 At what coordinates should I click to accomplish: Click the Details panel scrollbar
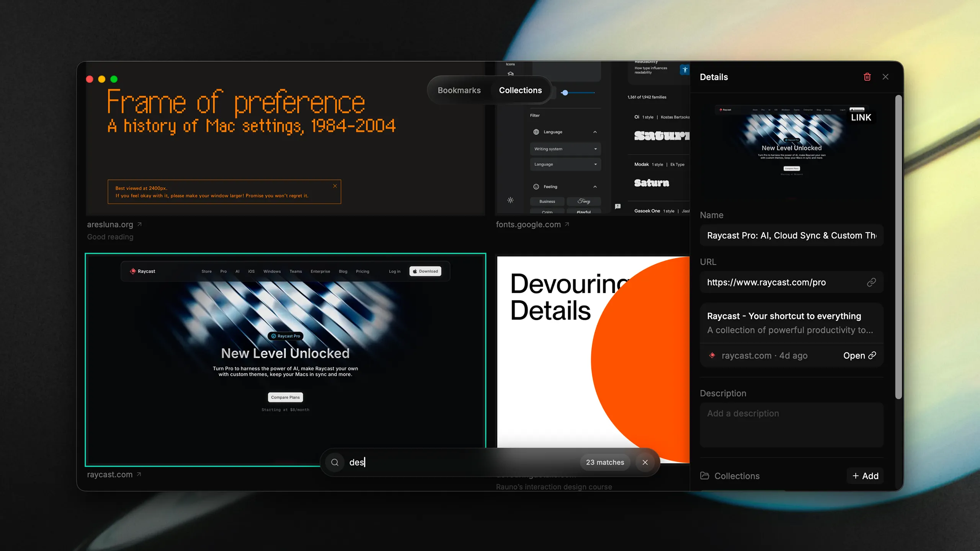coord(898,248)
